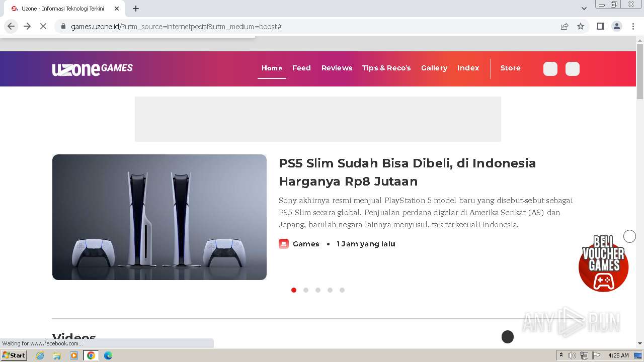Open PS5 Slim article headline
This screenshot has width=644, height=362.
click(x=408, y=172)
